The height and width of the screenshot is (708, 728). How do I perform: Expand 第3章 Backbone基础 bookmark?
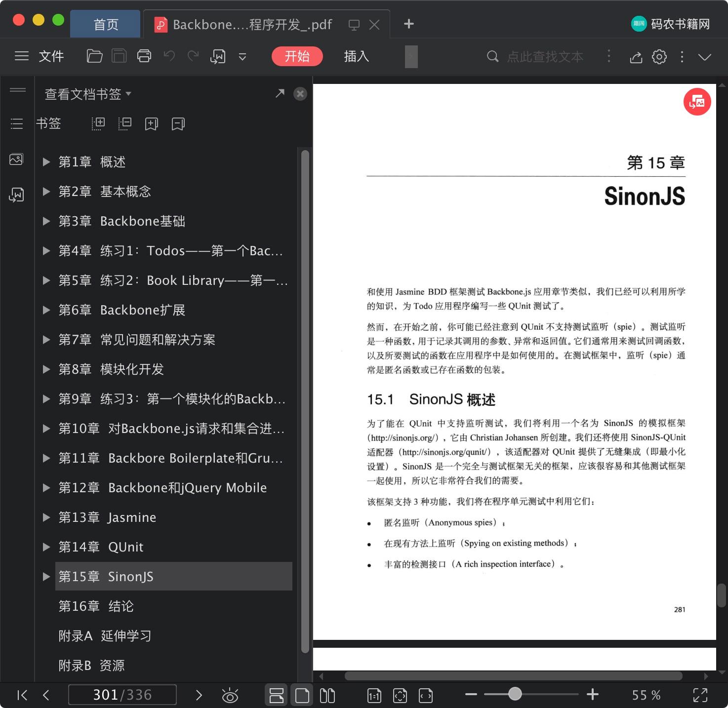click(x=46, y=221)
